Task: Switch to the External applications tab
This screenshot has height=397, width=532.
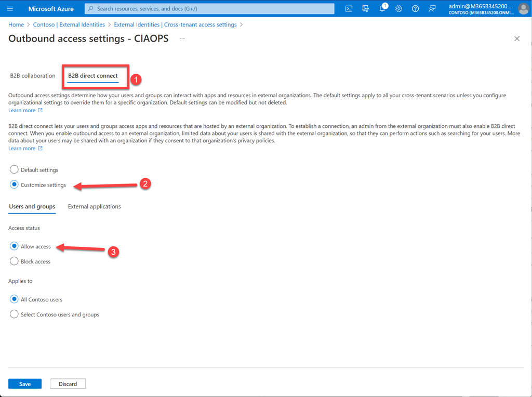Action: 94,207
